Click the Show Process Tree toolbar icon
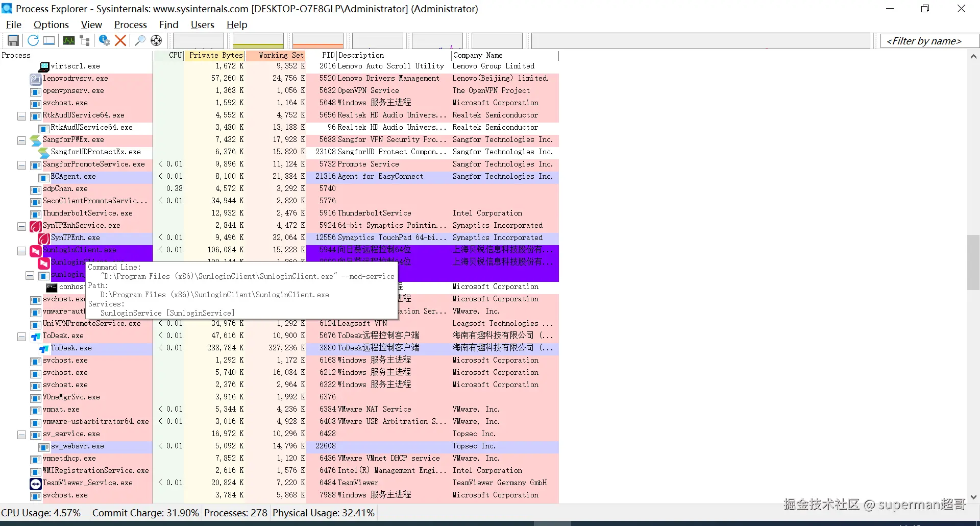The width and height of the screenshot is (980, 526). (85, 40)
